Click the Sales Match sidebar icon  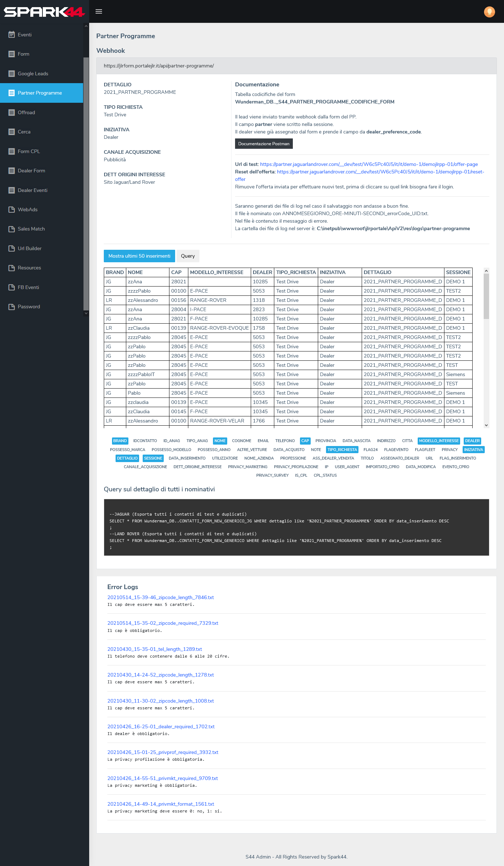[11, 229]
